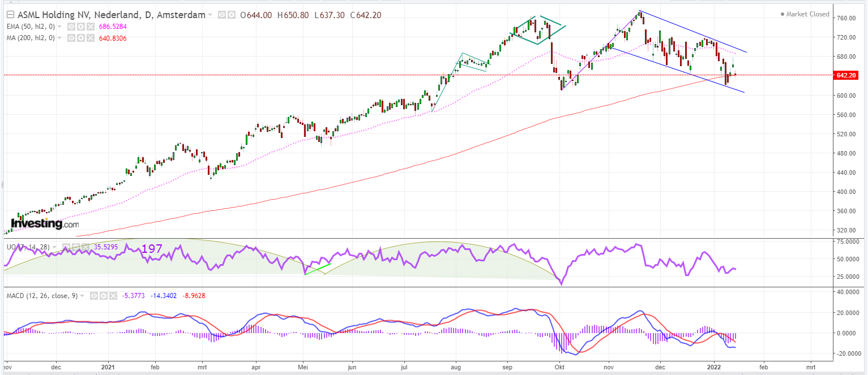Click the MA (200, hl2, 0) legend label
868x375 pixels.
[31, 38]
